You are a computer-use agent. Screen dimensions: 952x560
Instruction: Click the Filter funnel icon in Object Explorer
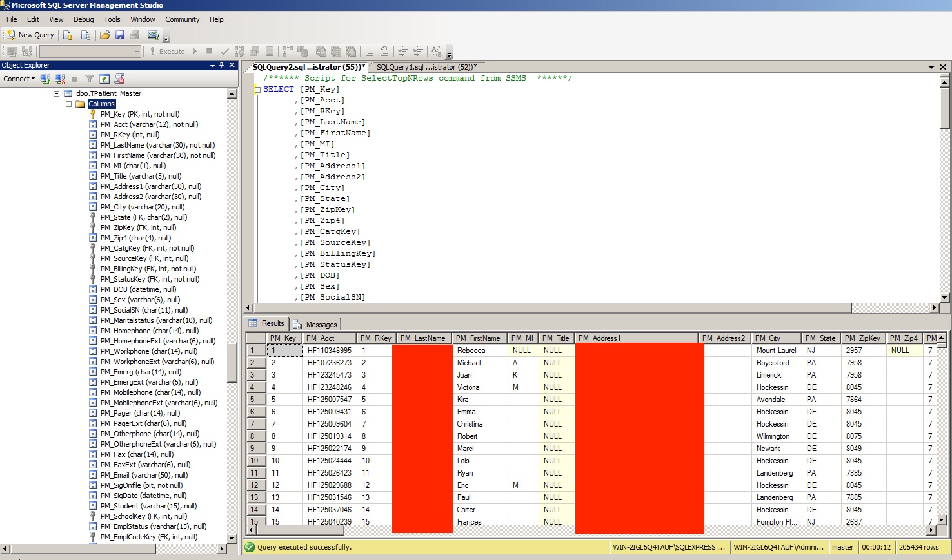tap(90, 79)
